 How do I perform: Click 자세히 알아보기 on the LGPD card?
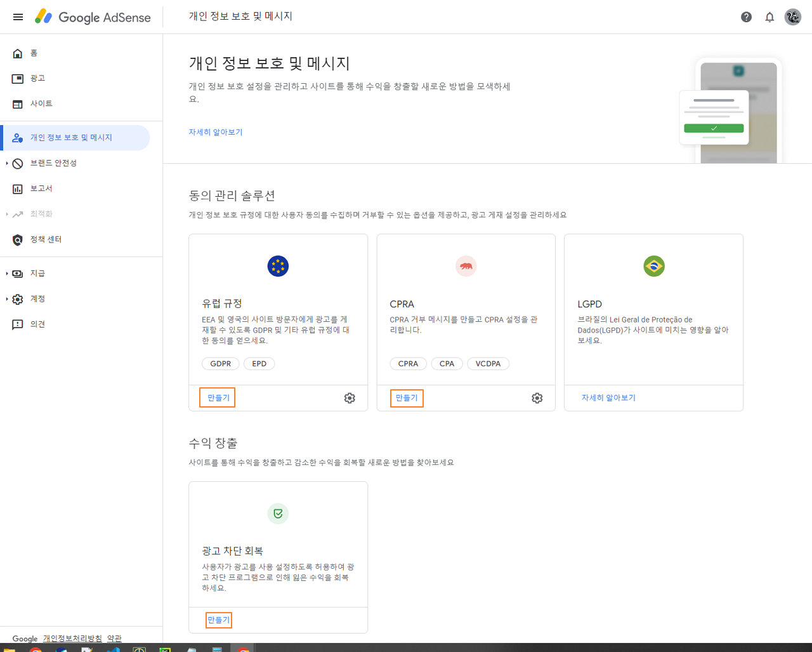(608, 398)
